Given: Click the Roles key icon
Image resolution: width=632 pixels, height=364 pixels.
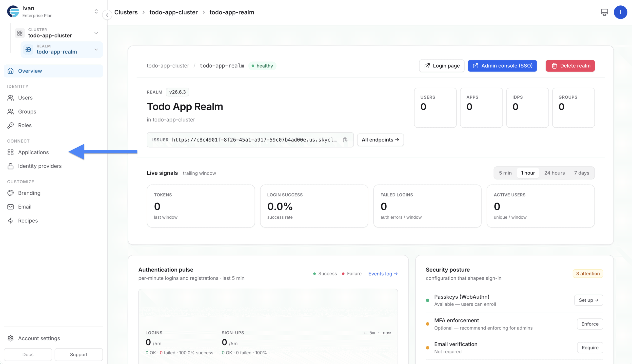Looking at the screenshot, I should [11, 125].
